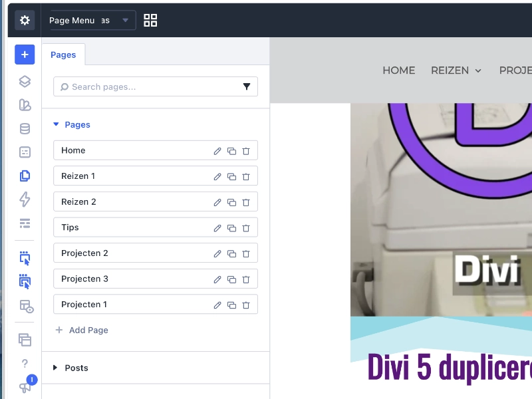Screen dimensions: 532x399
Task: Open the Projecten 1 page row
Action: tap(156, 305)
